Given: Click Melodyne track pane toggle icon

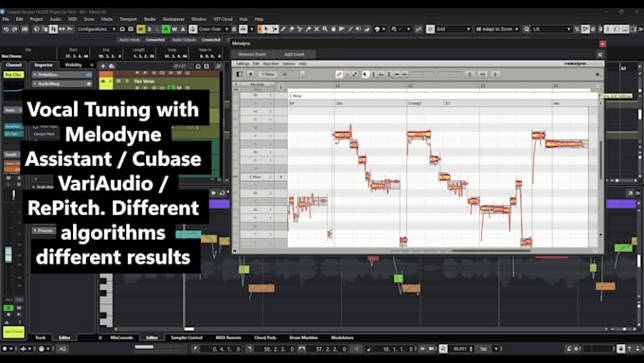Looking at the screenshot, I should pyautogui.click(x=239, y=75).
